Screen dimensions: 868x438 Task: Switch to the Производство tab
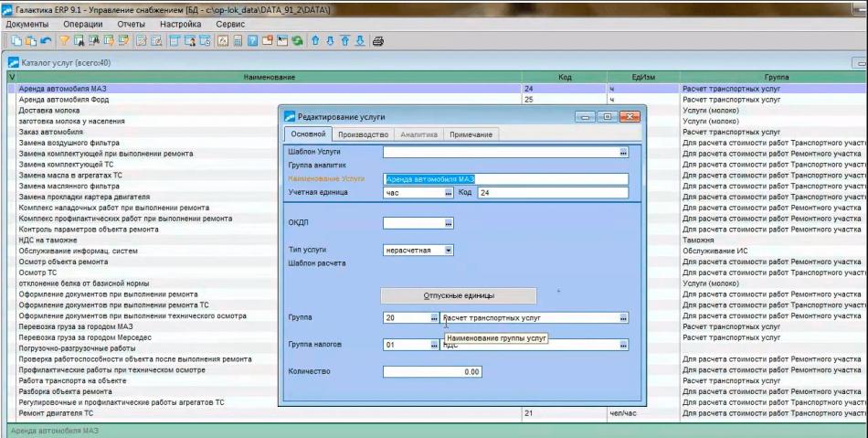click(x=363, y=134)
